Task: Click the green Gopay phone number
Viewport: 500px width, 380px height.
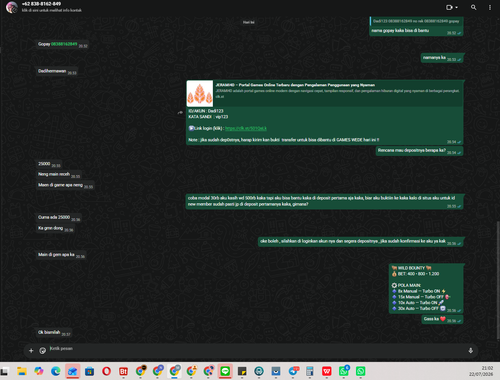Action: 64,44
